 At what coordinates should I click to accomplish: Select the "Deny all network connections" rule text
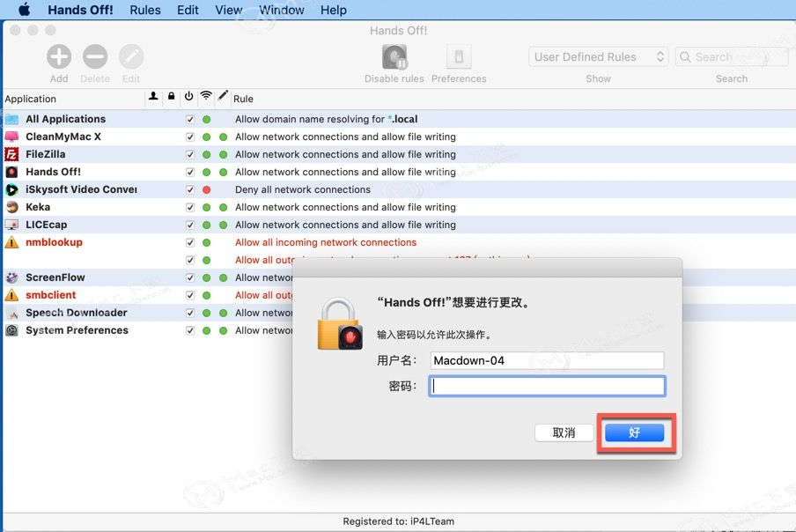tap(303, 189)
